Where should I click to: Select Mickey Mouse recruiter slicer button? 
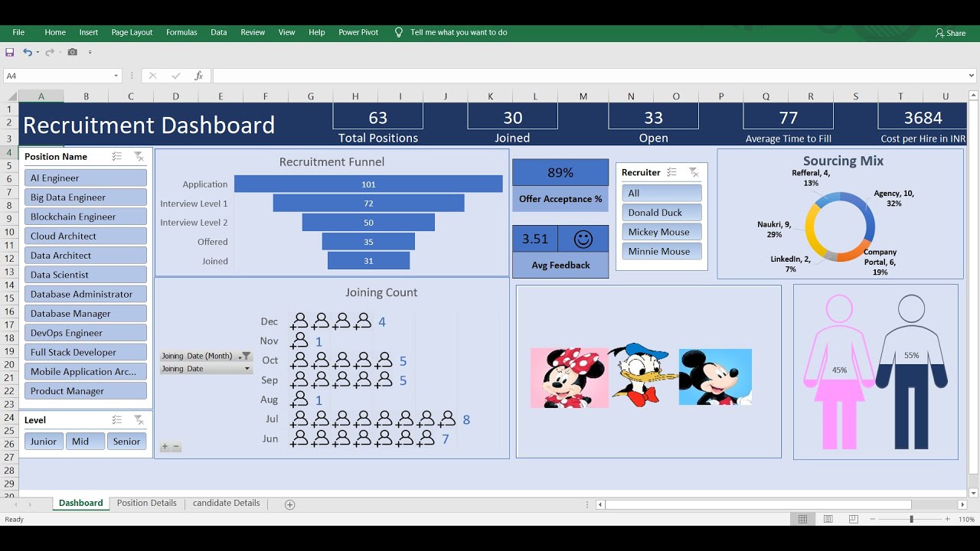coord(661,232)
